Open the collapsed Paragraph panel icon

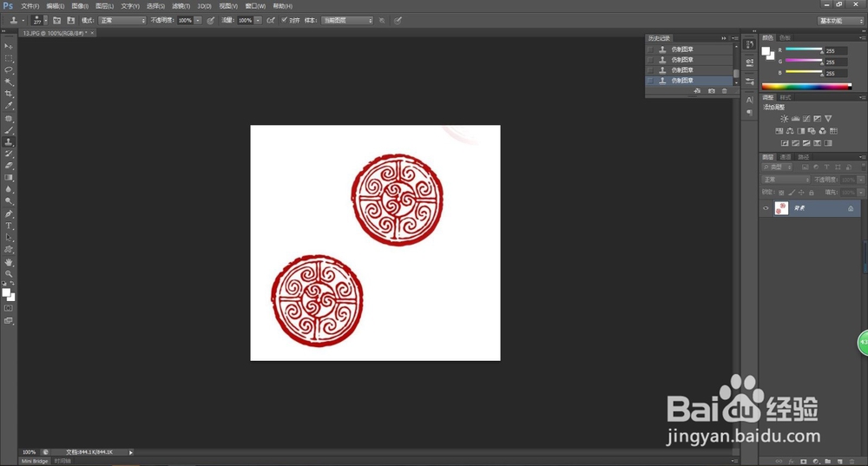[750, 112]
